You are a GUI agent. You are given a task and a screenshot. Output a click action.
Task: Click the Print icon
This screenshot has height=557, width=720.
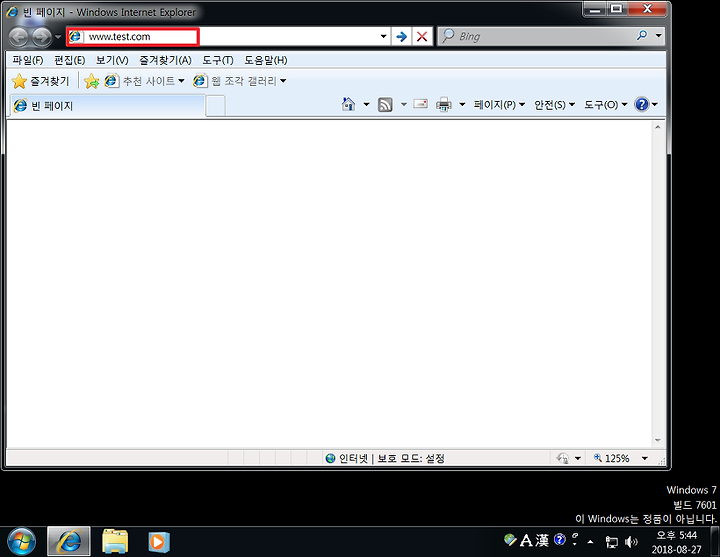pos(444,105)
